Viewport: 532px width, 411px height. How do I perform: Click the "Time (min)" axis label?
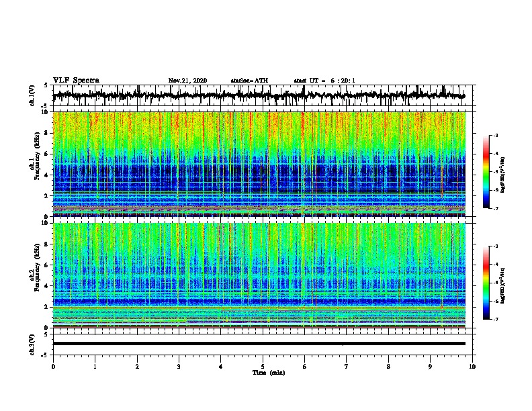269,373
